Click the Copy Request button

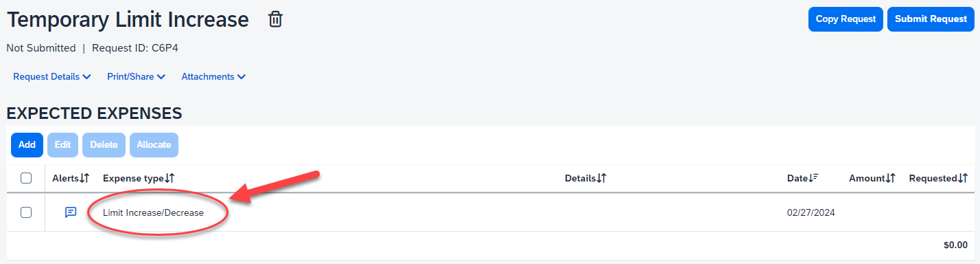tap(845, 19)
